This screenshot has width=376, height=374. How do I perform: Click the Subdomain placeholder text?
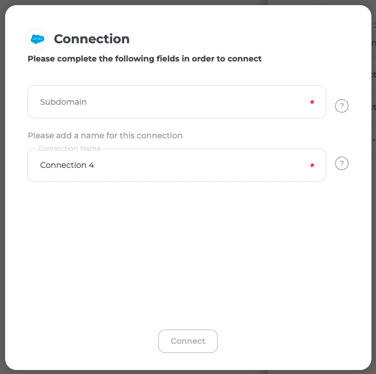click(x=63, y=102)
